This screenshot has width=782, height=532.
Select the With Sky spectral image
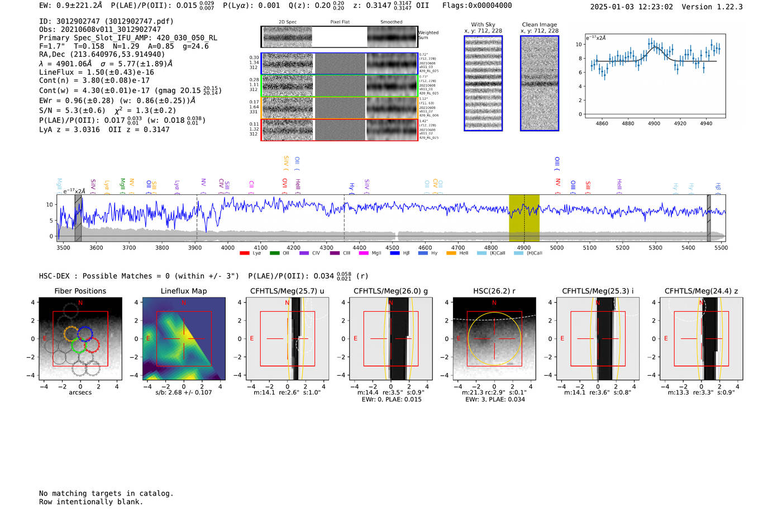click(x=483, y=83)
